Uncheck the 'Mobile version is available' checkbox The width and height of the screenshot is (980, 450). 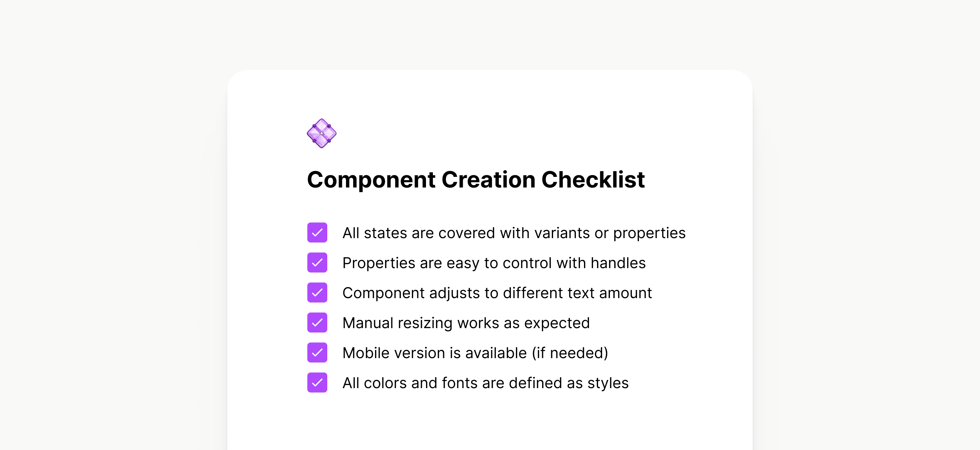[x=317, y=352]
